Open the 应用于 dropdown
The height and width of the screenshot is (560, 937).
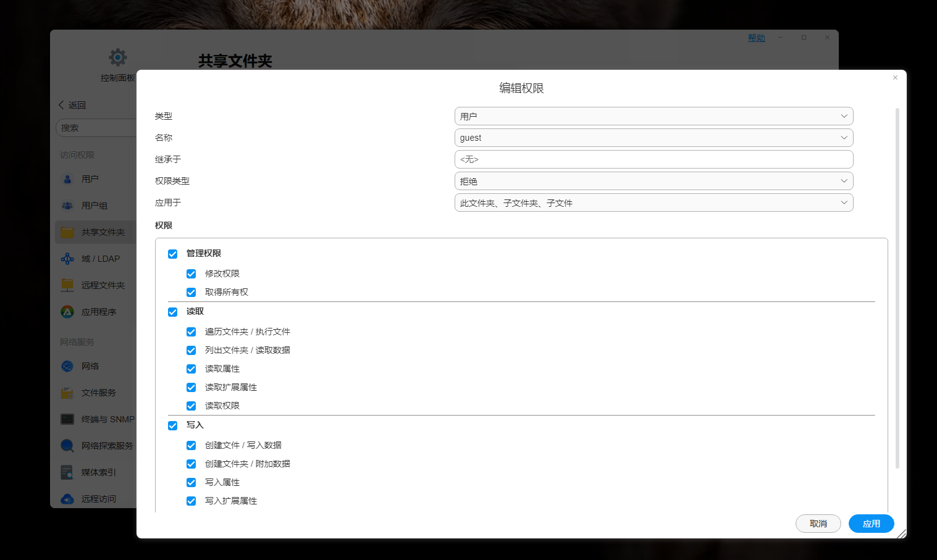tap(653, 203)
